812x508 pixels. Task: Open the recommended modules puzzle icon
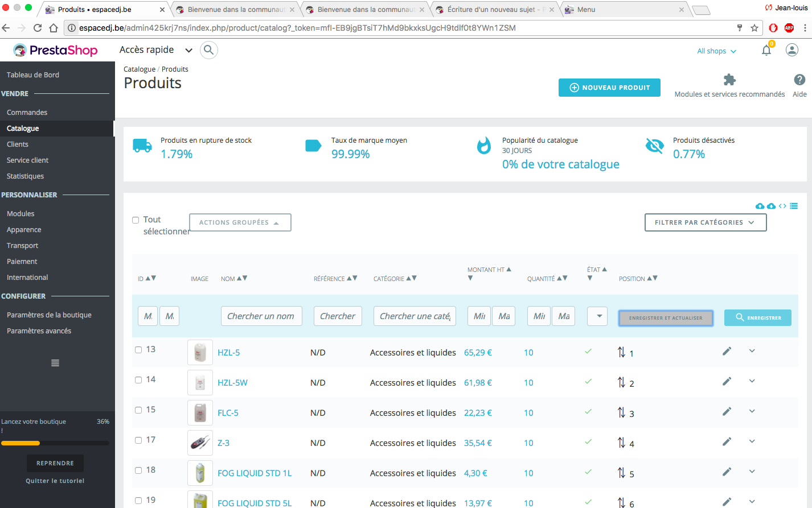729,80
